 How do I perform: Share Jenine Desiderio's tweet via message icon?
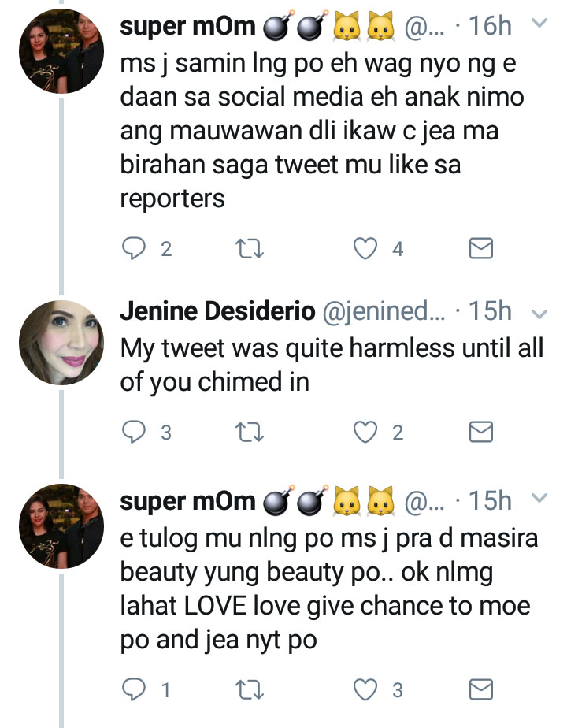[480, 431]
